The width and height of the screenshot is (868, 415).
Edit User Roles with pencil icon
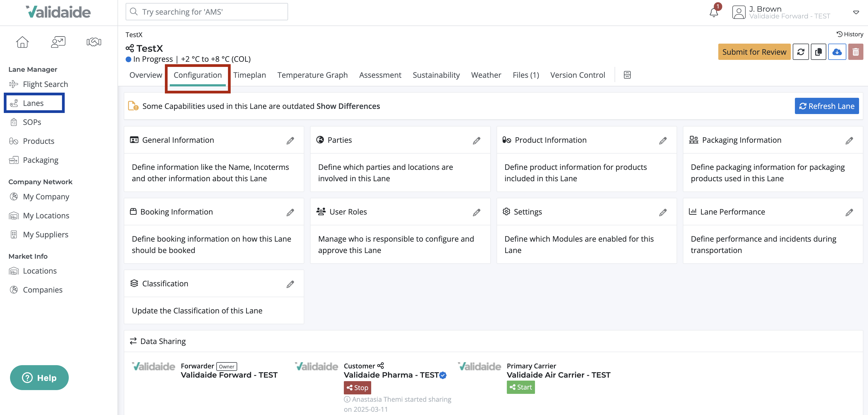[477, 212]
